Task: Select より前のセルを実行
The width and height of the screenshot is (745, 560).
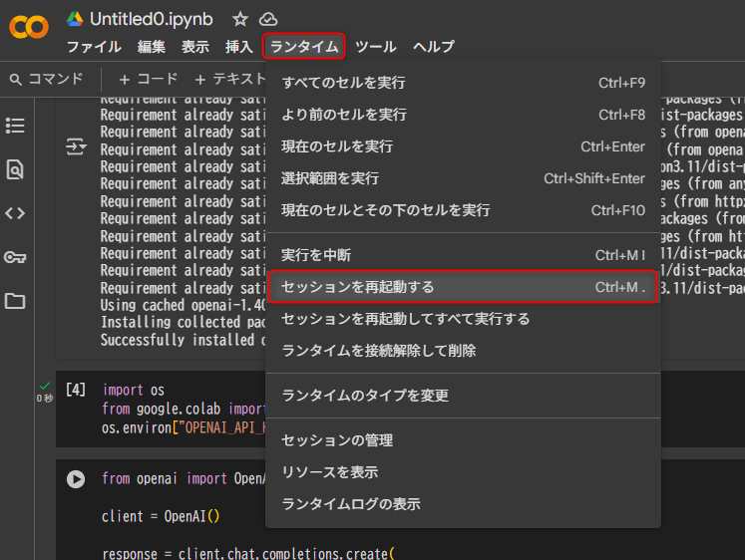Action: click(x=463, y=115)
